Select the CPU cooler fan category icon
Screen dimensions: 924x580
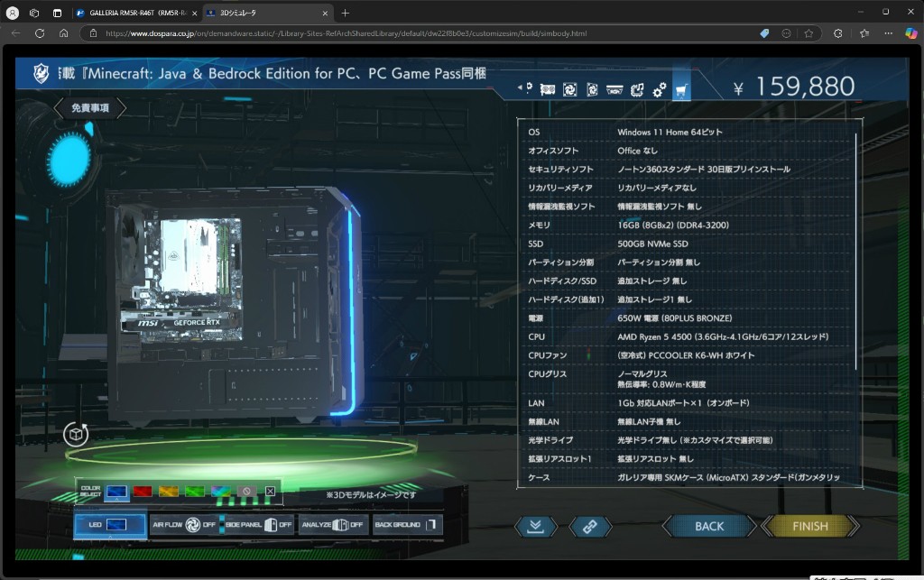pyautogui.click(x=592, y=89)
